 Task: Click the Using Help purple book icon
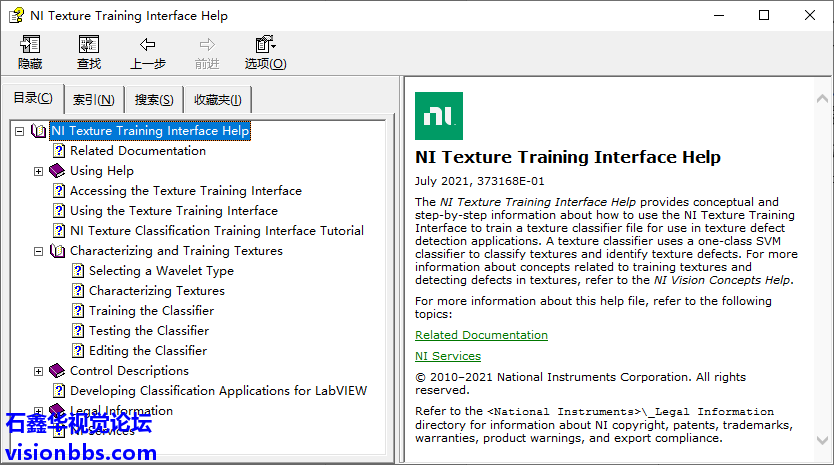click(57, 171)
